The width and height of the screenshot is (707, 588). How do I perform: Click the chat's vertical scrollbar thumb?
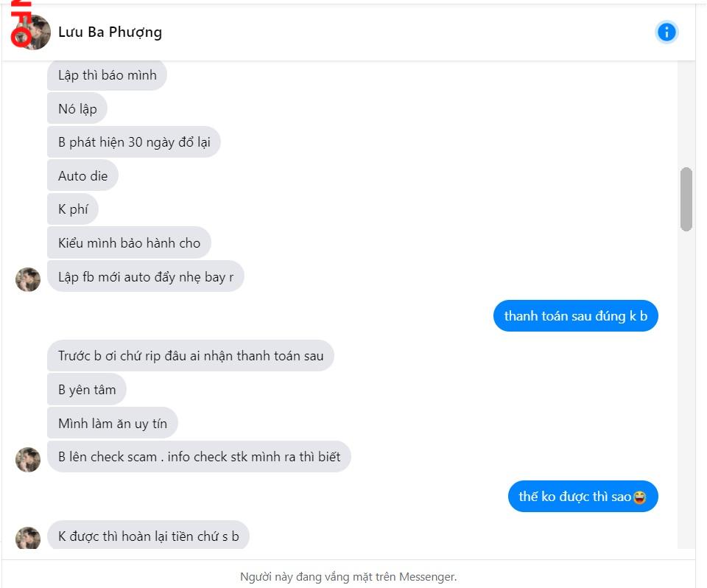click(x=686, y=199)
